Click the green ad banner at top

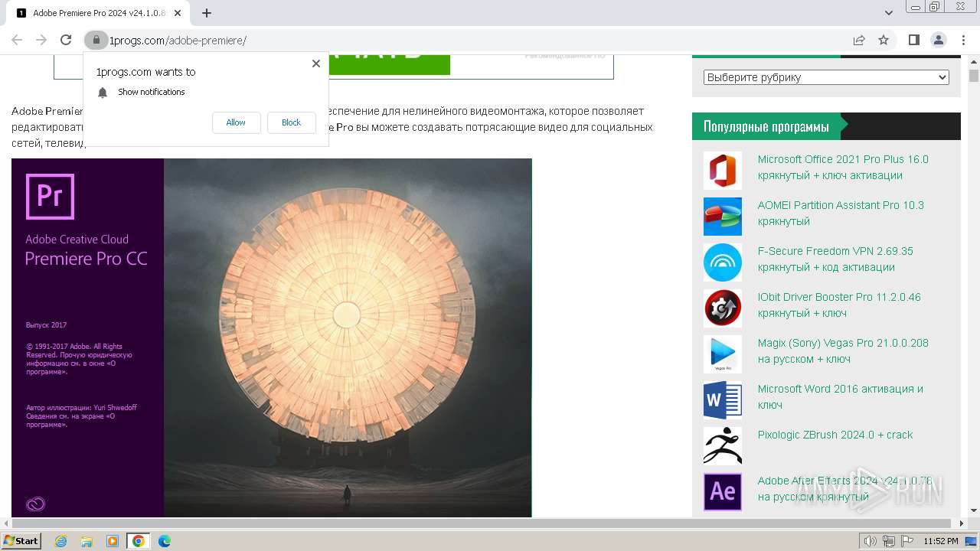[389, 65]
